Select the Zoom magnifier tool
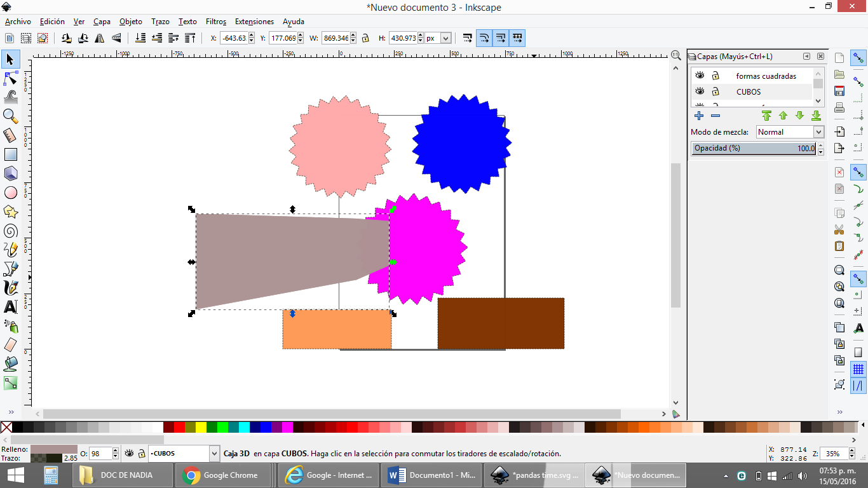This screenshot has height=488, width=868. (10, 116)
